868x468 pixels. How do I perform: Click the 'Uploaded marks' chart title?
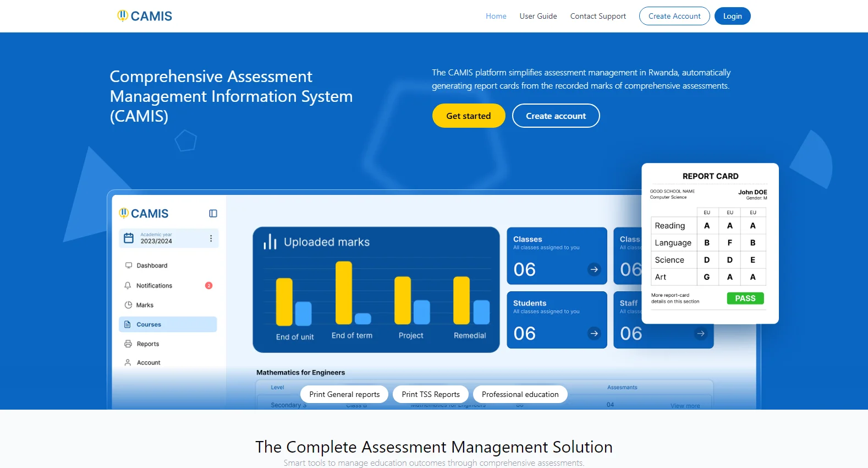pyautogui.click(x=327, y=242)
